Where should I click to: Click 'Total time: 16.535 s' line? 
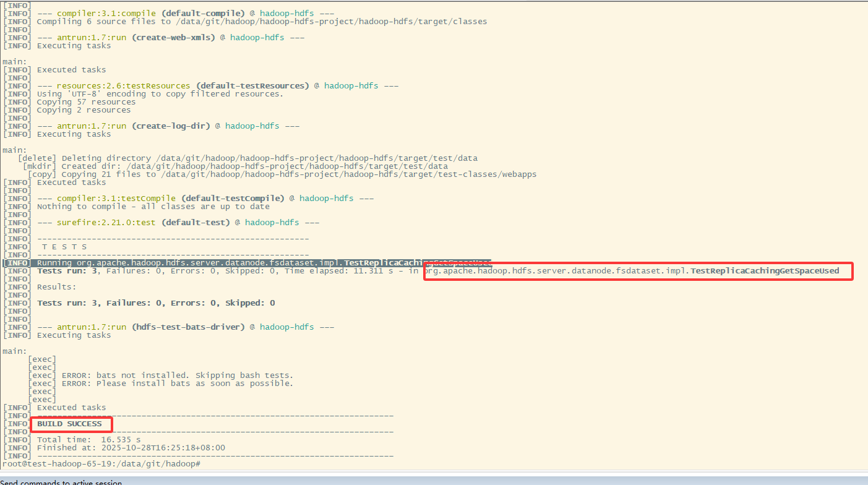click(88, 440)
